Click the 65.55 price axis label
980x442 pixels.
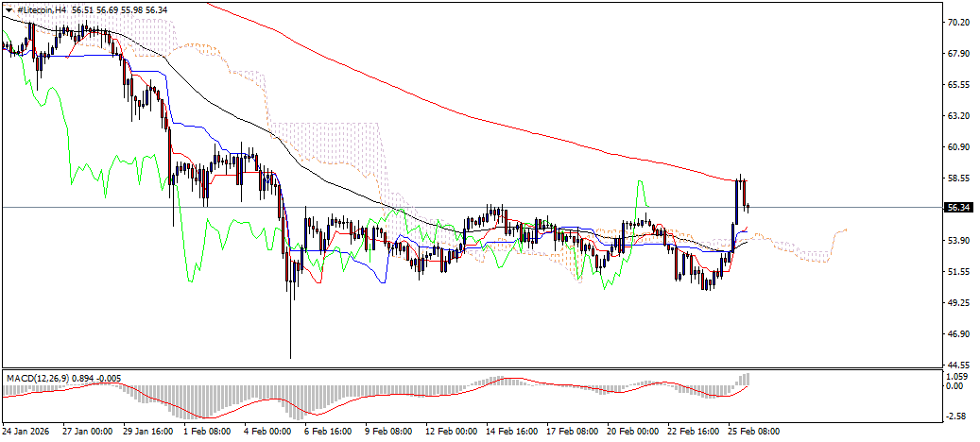(958, 85)
